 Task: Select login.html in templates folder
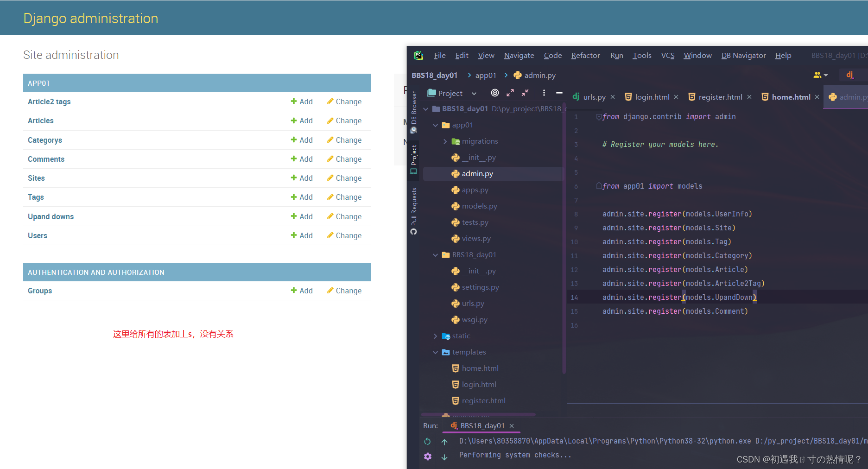pyautogui.click(x=479, y=385)
